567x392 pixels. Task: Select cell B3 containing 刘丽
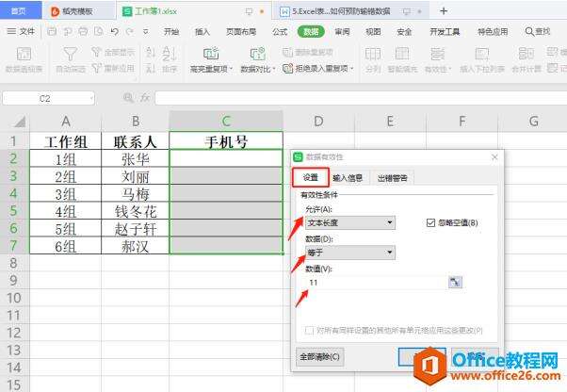click(135, 176)
